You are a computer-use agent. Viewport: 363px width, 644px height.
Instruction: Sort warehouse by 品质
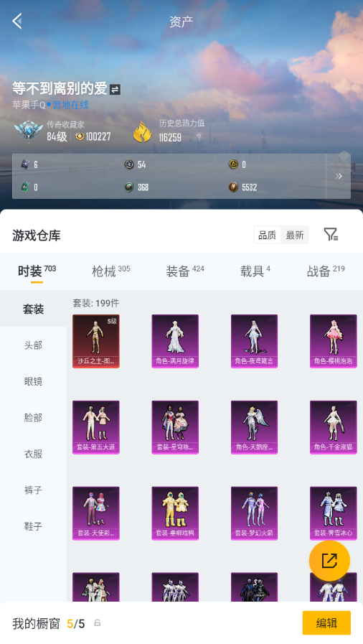pyautogui.click(x=268, y=235)
